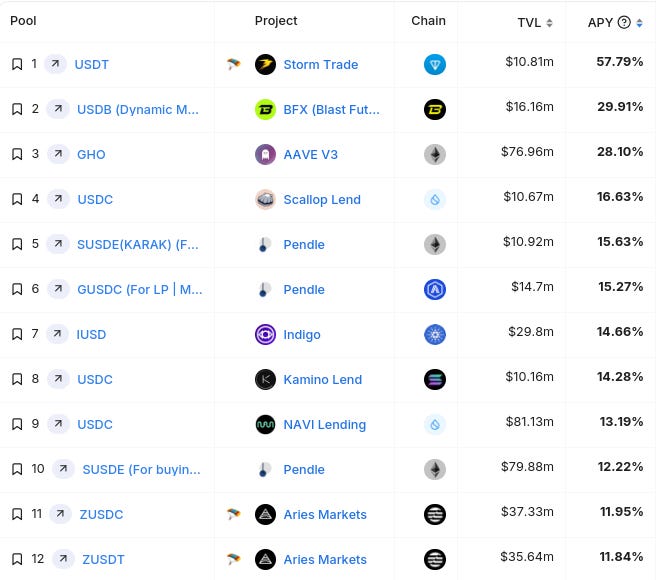Screen dimensions: 656x580
Task: Open the IUSD pool link
Action: coord(91,334)
